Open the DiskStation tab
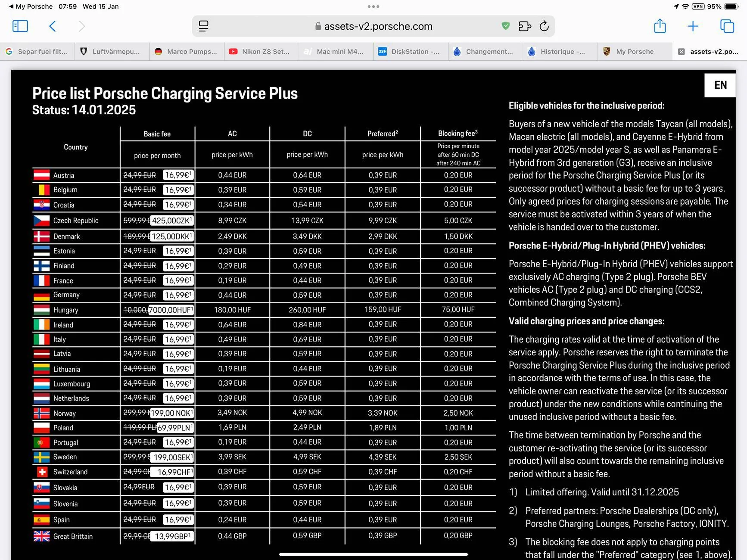This screenshot has width=747, height=560. tap(411, 52)
